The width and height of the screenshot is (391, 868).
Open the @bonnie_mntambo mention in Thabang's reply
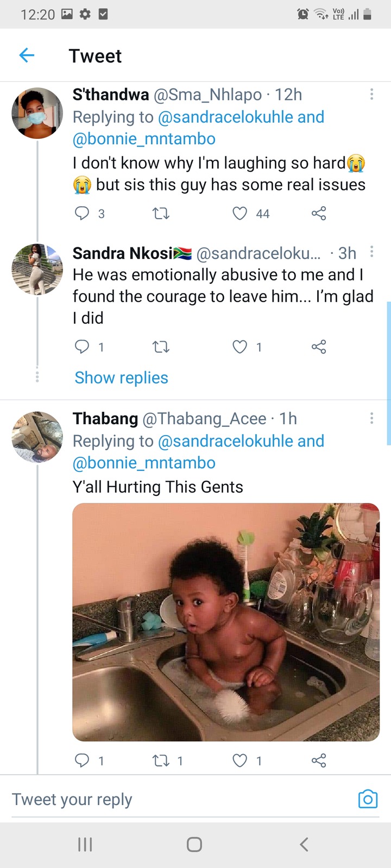click(144, 463)
